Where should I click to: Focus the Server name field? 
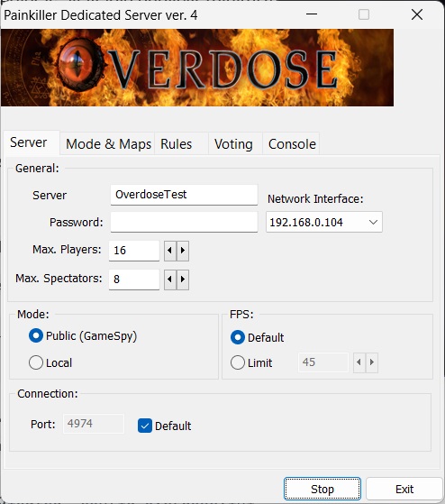coord(184,195)
